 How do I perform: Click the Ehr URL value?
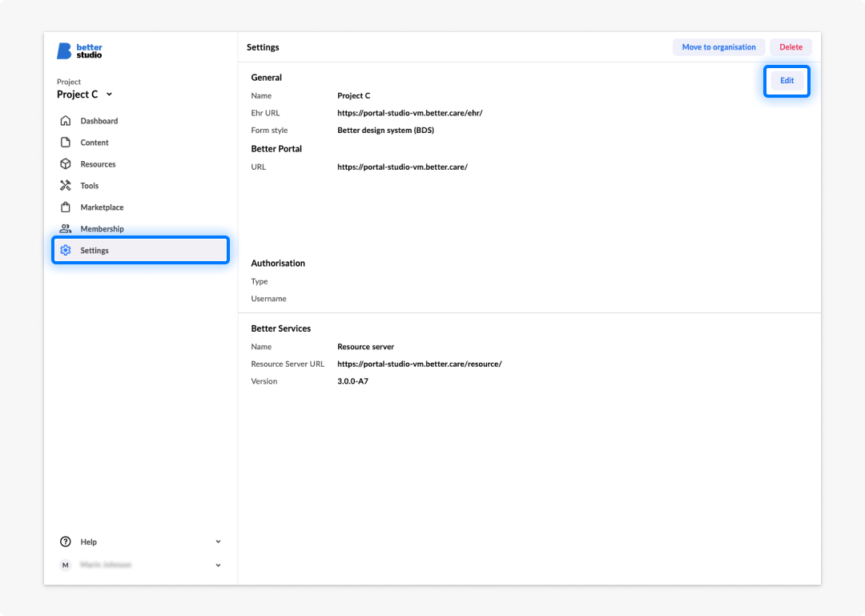coord(409,113)
